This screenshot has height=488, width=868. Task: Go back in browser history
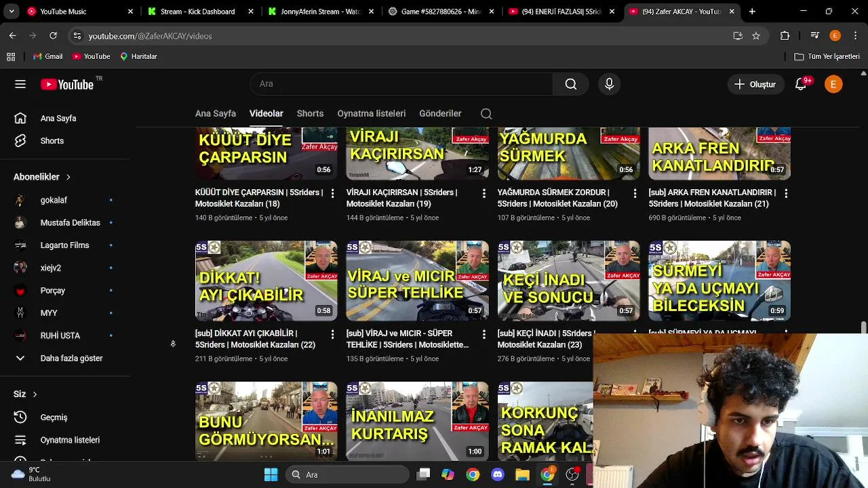pos(12,35)
